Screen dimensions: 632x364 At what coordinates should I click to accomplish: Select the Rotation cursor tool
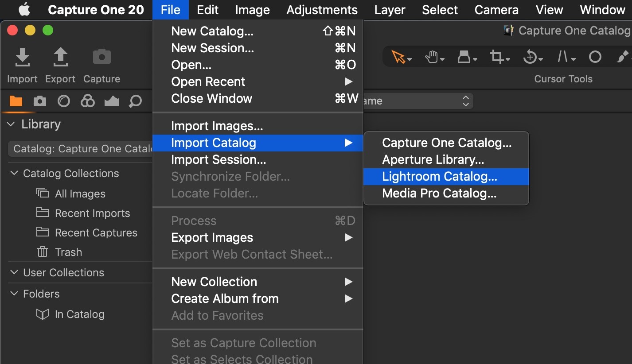(530, 57)
